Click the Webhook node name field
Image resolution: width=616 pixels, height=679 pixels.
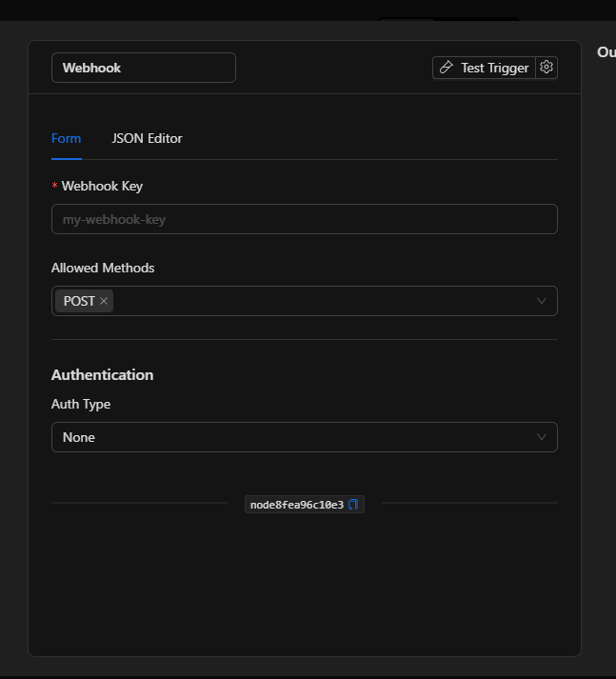click(143, 68)
